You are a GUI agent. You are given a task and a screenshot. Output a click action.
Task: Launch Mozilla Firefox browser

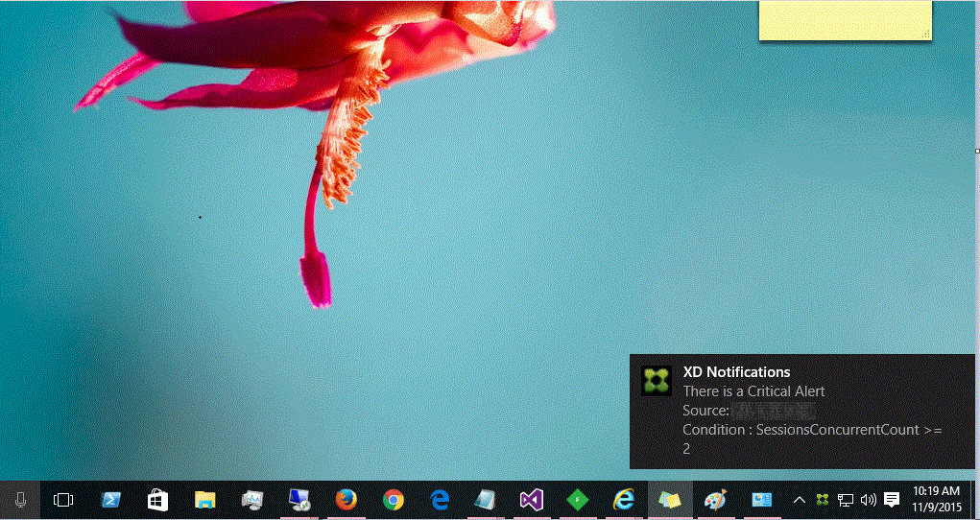pyautogui.click(x=346, y=500)
